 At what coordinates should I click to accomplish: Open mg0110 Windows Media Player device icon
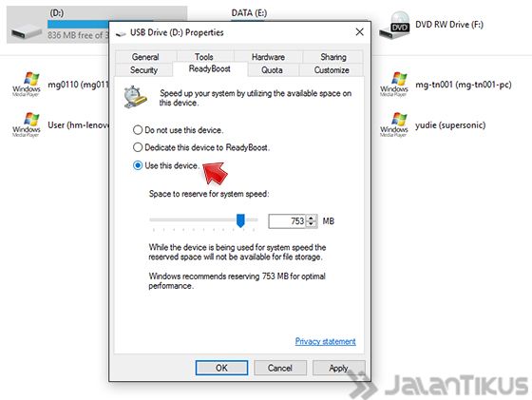(27, 85)
